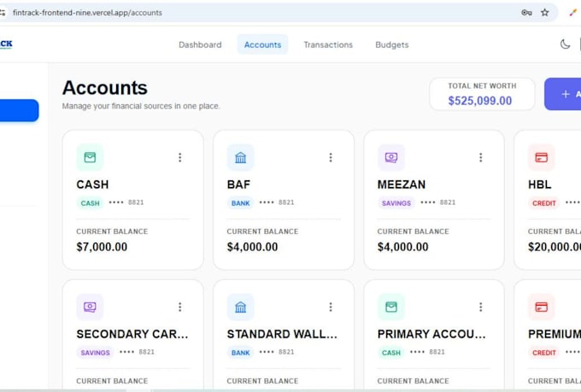The image size is (581, 392).
Task: Open the MEEZAN account three-dot menu
Action: [x=480, y=157]
